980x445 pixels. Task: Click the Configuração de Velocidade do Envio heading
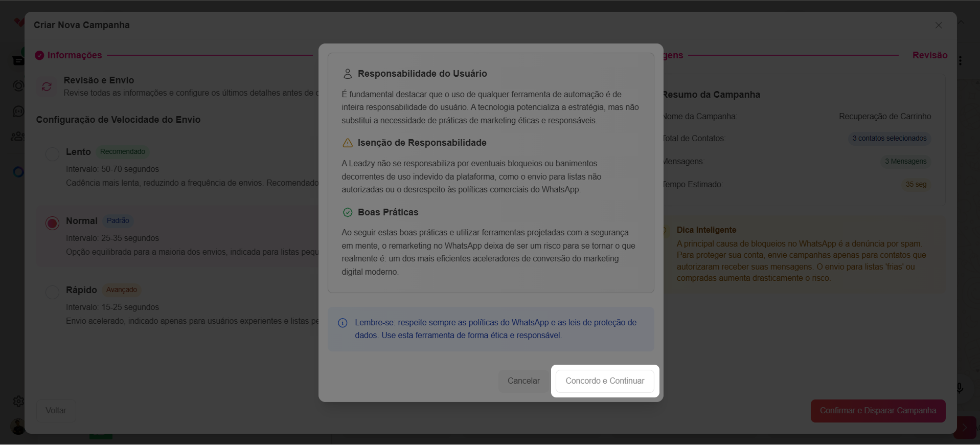click(118, 120)
